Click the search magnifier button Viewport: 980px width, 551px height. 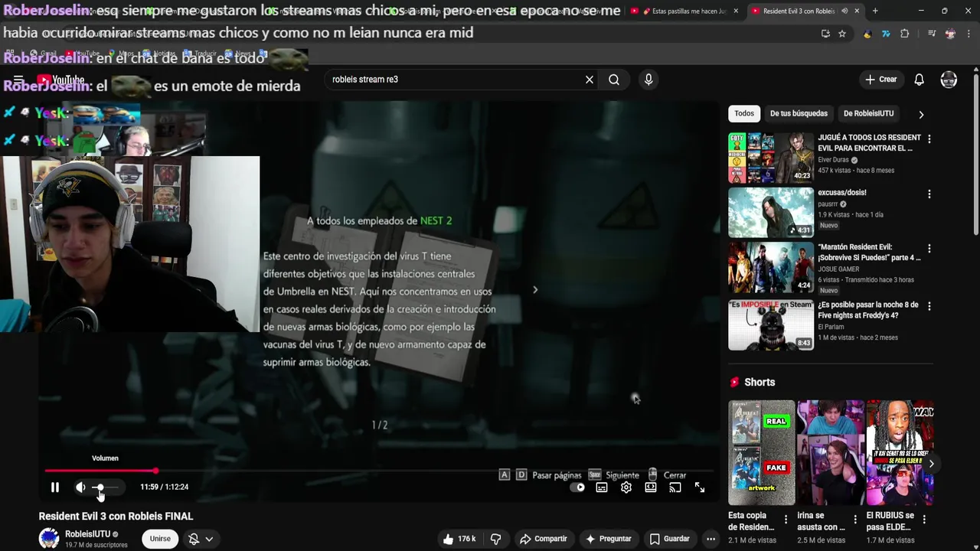[x=614, y=80]
